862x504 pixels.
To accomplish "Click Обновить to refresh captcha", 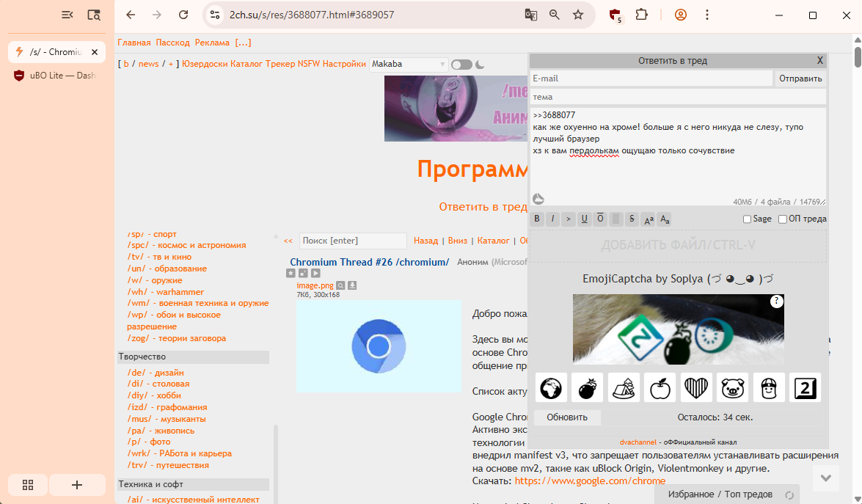I will (567, 417).
